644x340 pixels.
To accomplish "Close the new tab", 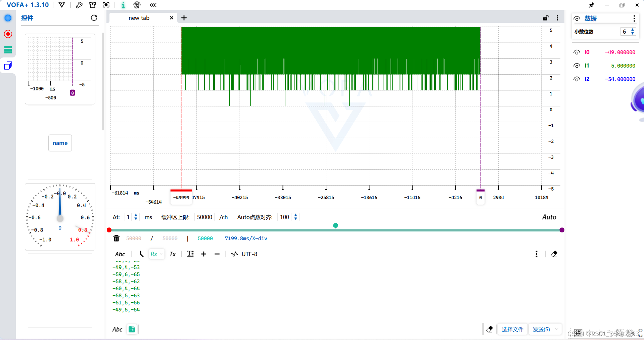I will point(172,18).
